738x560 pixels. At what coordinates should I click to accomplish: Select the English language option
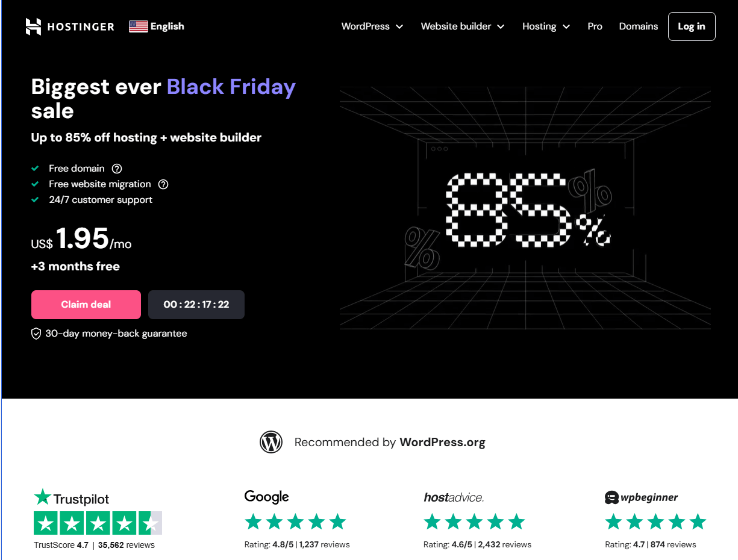click(x=167, y=26)
